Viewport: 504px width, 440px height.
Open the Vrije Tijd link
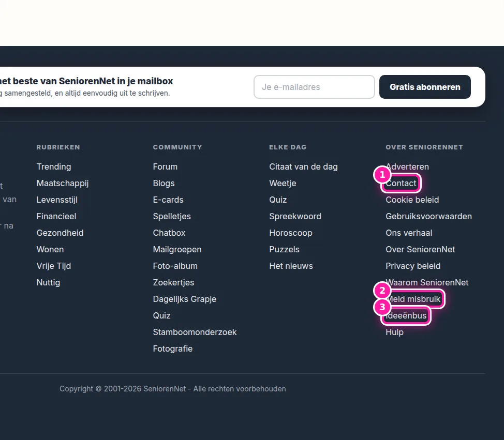54,266
